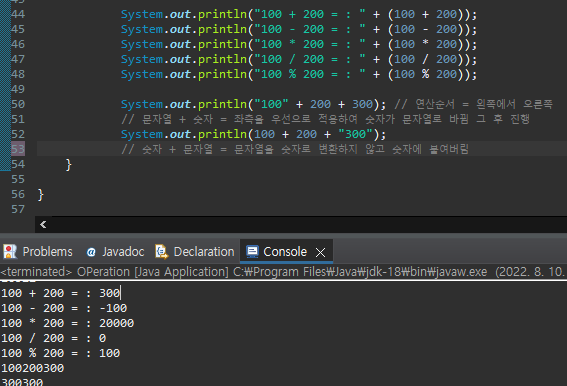Click console output "100 * 200 = : 20000"
Viewport: 567px width, 386px height.
click(68, 323)
